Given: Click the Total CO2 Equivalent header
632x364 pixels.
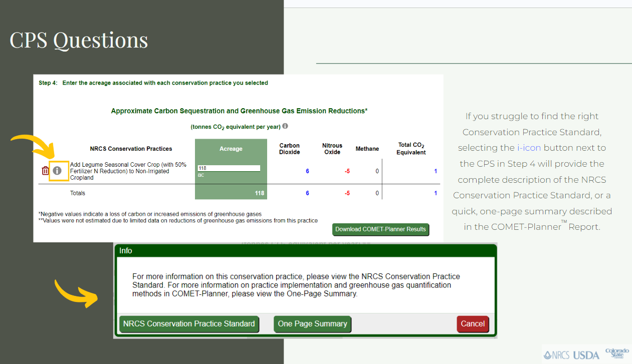Looking at the screenshot, I should point(411,149).
